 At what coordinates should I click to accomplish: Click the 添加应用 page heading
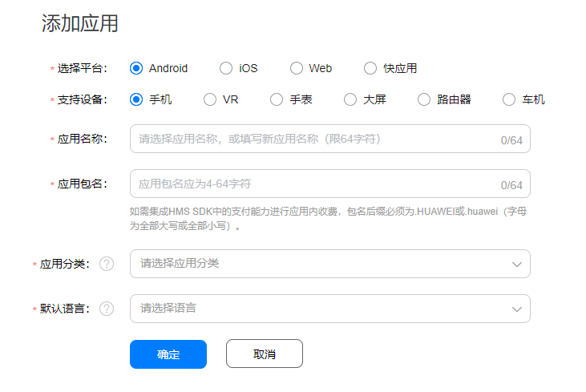(79, 23)
